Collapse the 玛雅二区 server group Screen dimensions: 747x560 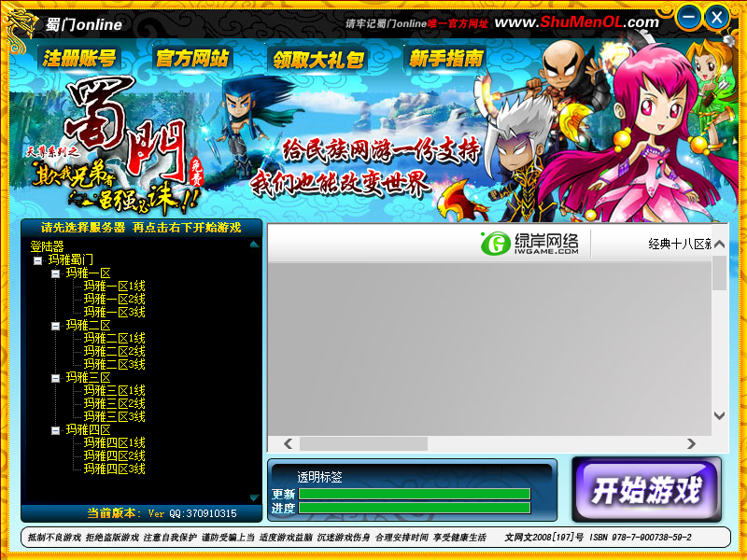tap(55, 326)
